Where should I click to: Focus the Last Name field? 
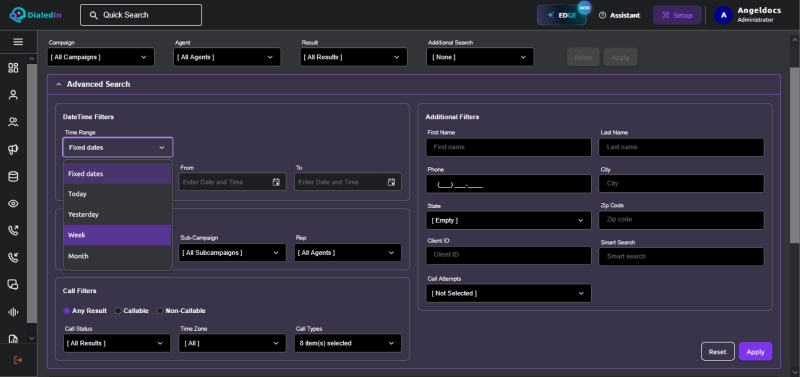click(681, 147)
